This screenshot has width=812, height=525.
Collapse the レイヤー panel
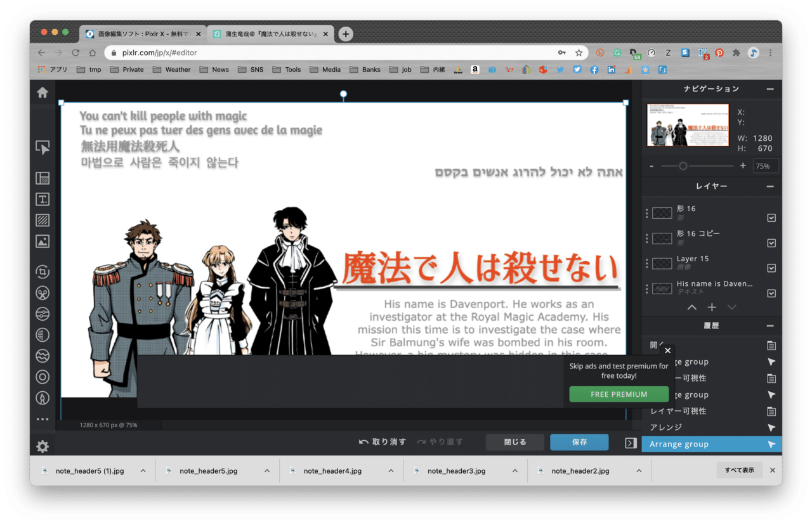770,186
